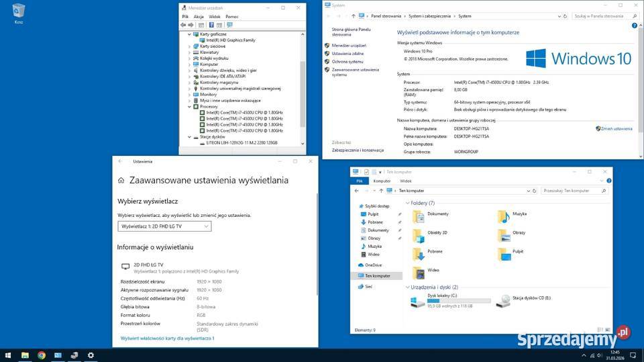Click the Widok tab in Ten komputer window
Screen dimensions: 644x362
coord(406,181)
